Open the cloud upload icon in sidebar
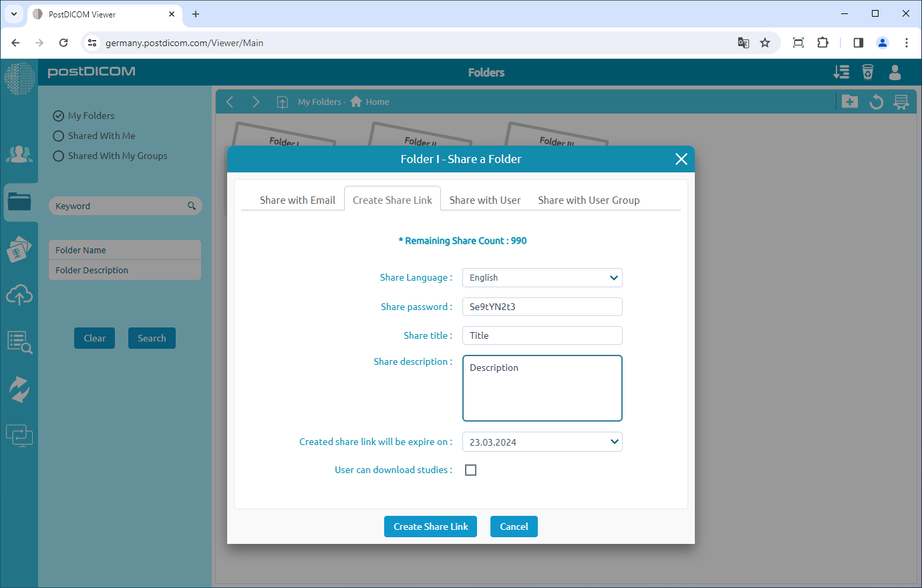The height and width of the screenshot is (588, 922). point(19,295)
